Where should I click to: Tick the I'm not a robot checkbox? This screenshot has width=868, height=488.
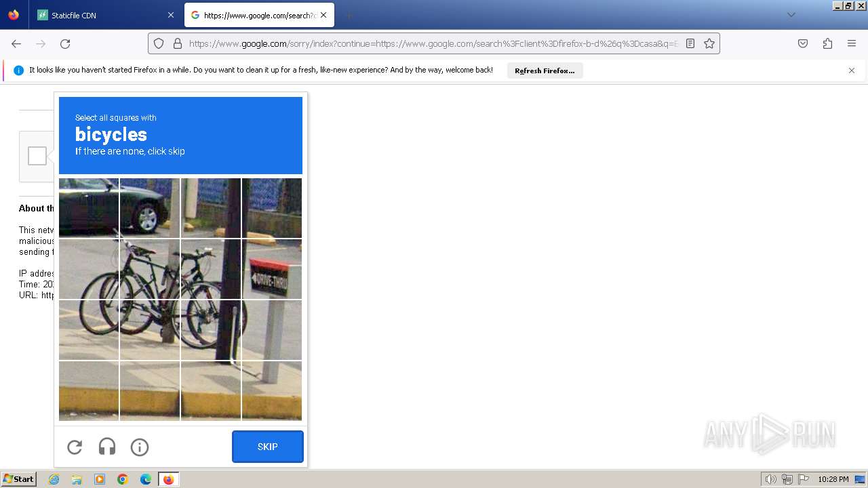37,156
